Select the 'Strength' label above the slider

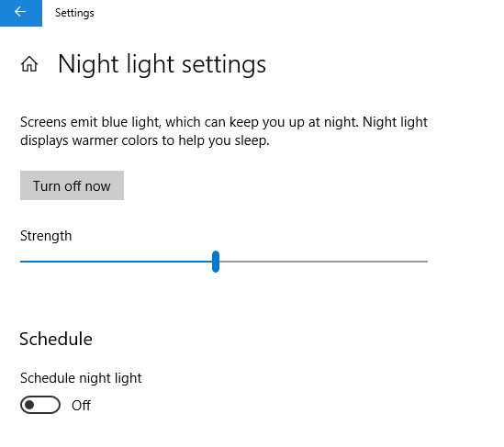coord(46,236)
